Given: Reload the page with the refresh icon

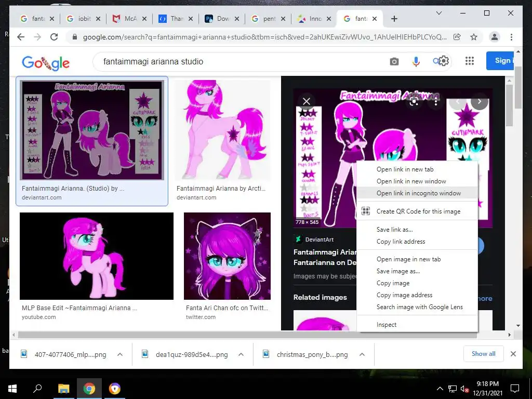Looking at the screenshot, I should click(x=54, y=37).
